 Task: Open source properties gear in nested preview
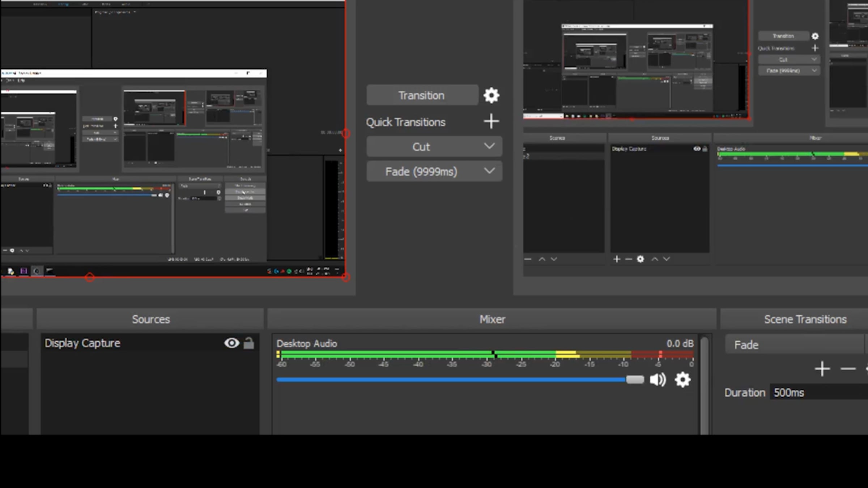click(x=640, y=259)
